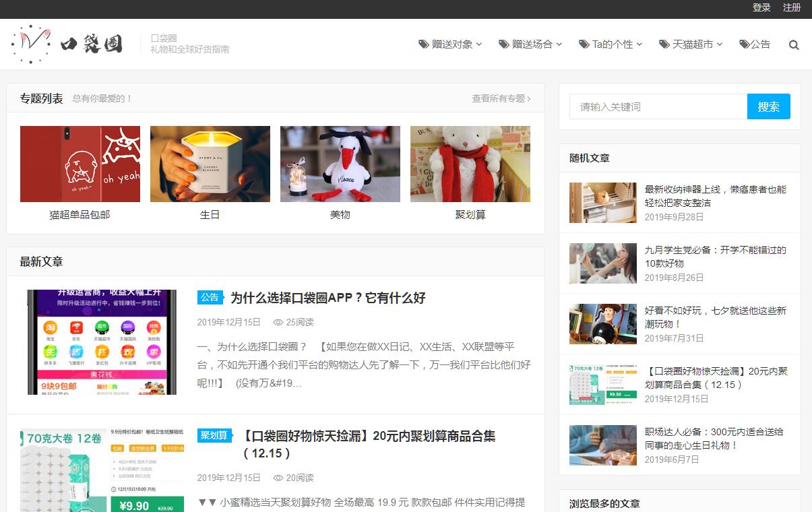Open article 为什么选择口袋圈APP？它有什么好
The width and height of the screenshot is (812, 512).
coord(328,298)
